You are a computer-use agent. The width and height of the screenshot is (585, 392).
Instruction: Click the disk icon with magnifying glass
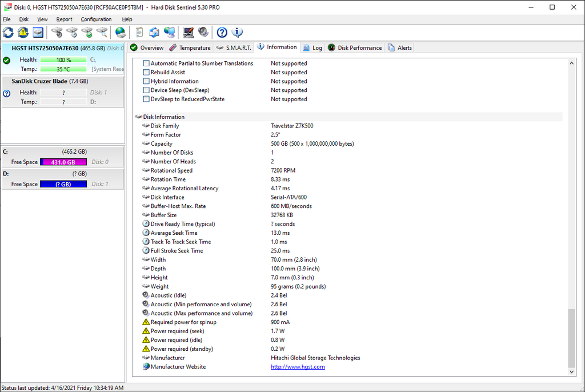tap(102, 33)
